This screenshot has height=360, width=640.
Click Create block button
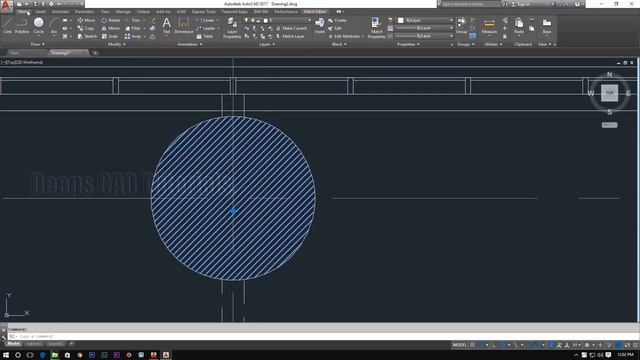337,20
